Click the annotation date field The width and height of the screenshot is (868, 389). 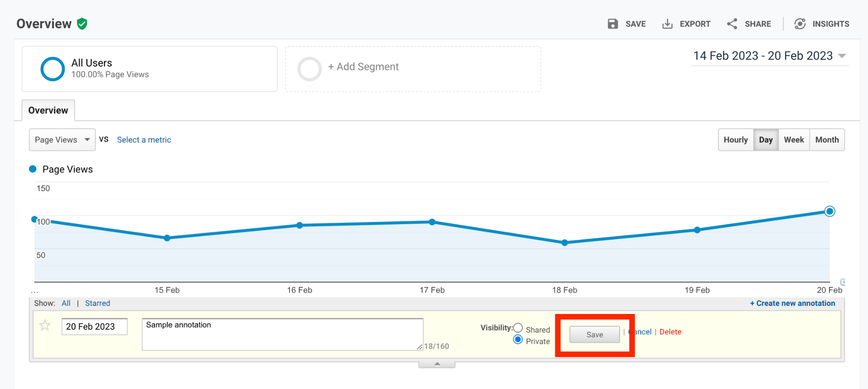(95, 327)
